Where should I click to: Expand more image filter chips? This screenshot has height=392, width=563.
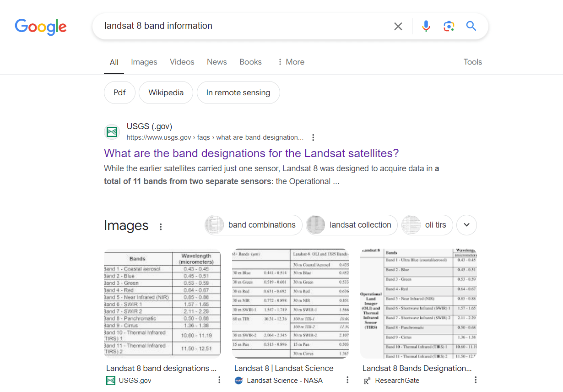(x=466, y=225)
